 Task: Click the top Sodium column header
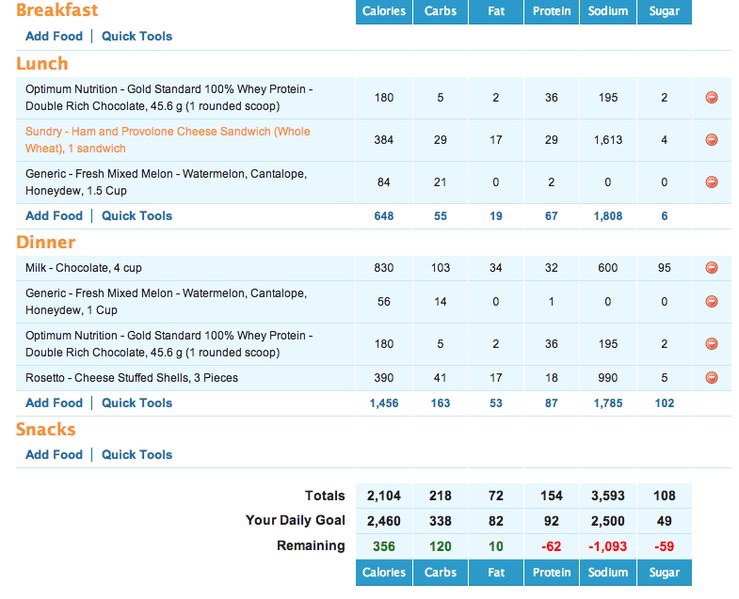(608, 11)
